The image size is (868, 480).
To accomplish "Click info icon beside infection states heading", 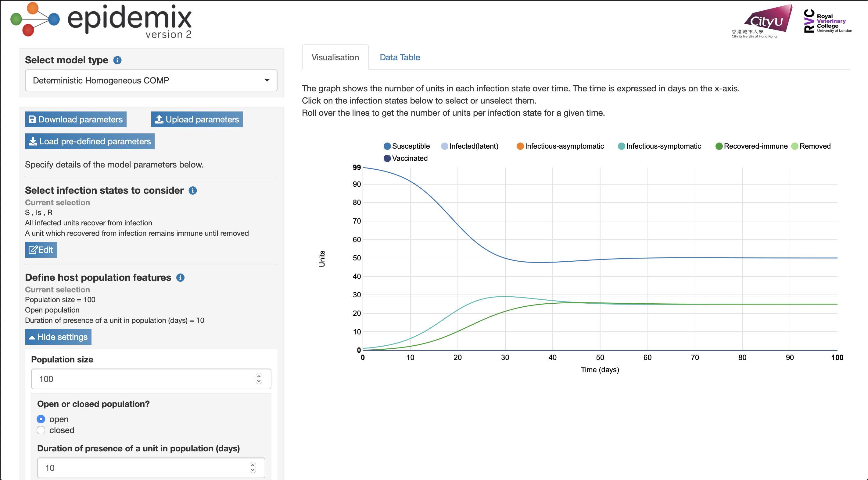I will (x=193, y=191).
